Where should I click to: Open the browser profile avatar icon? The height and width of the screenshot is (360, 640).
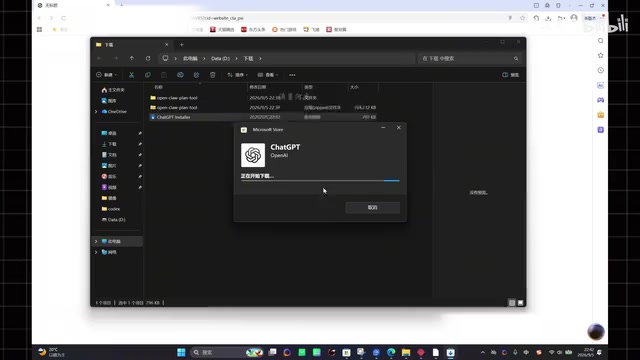[x=574, y=18]
